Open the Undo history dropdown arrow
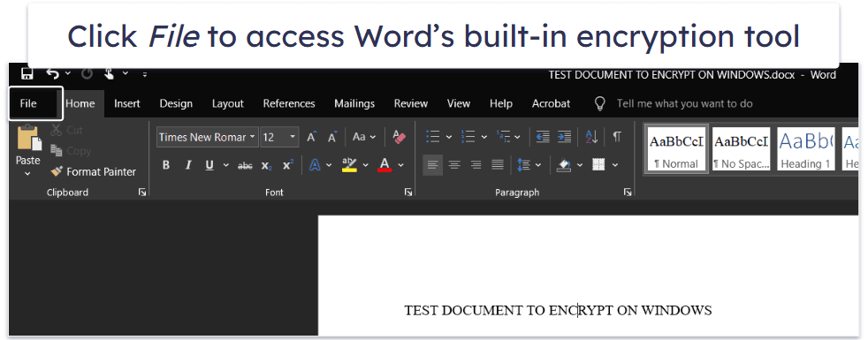 click(x=67, y=73)
